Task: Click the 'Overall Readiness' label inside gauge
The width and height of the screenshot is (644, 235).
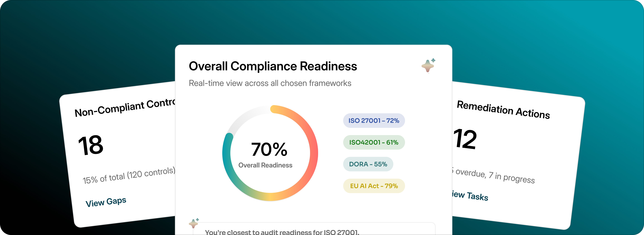Action: [265, 165]
